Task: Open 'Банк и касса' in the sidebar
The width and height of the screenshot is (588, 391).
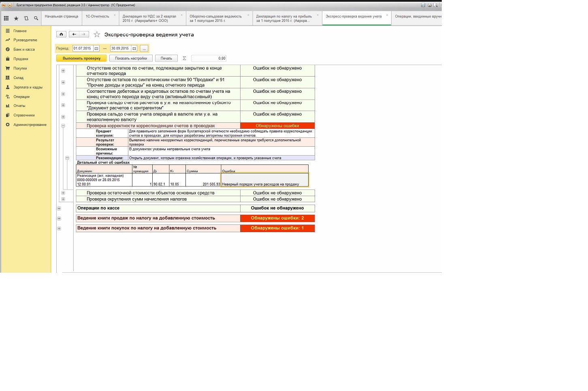Action: coord(24,49)
